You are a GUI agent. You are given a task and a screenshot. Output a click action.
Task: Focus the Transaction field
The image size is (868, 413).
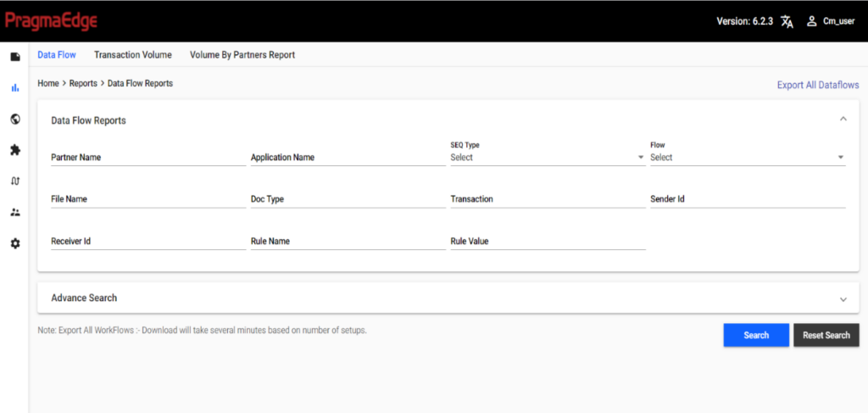548,199
